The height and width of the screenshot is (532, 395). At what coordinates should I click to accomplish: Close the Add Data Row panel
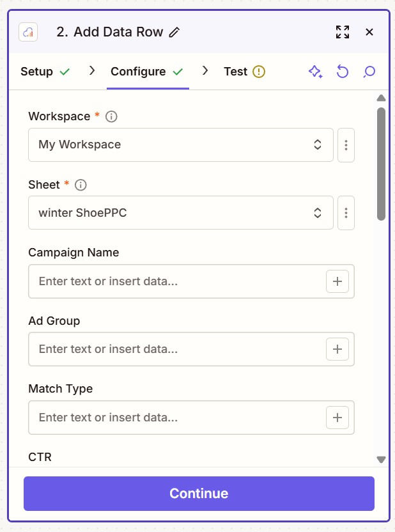pos(369,32)
